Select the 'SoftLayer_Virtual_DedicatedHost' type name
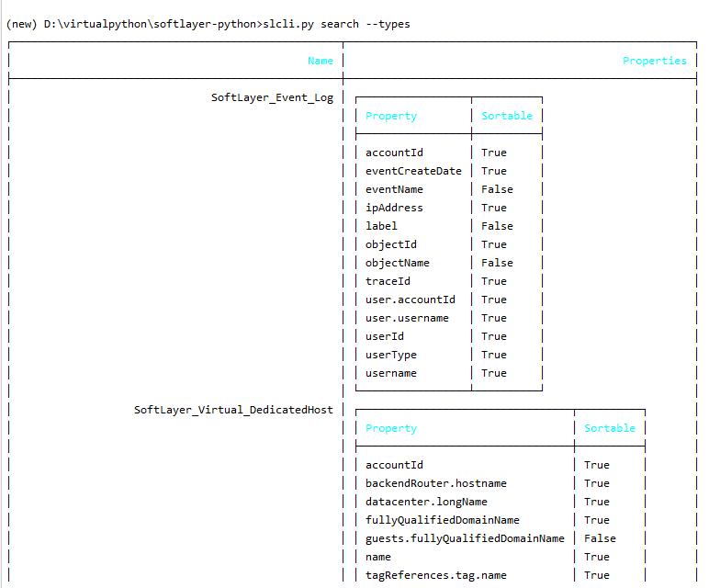The image size is (709, 588). pyautogui.click(x=233, y=410)
